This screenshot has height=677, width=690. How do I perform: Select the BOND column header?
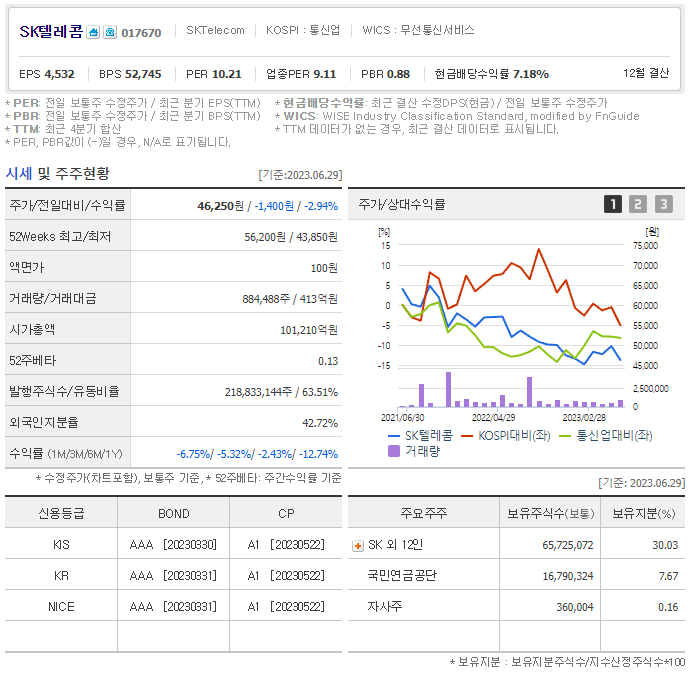174,514
